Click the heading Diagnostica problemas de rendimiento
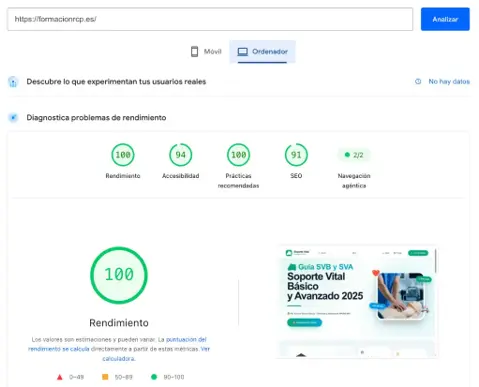479x387 pixels. pos(96,117)
